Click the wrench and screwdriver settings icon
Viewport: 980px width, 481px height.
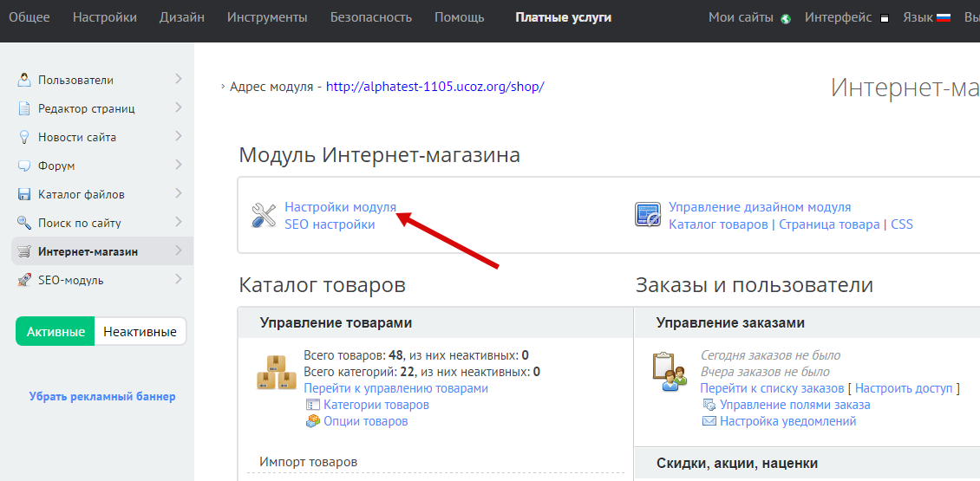[263, 215]
